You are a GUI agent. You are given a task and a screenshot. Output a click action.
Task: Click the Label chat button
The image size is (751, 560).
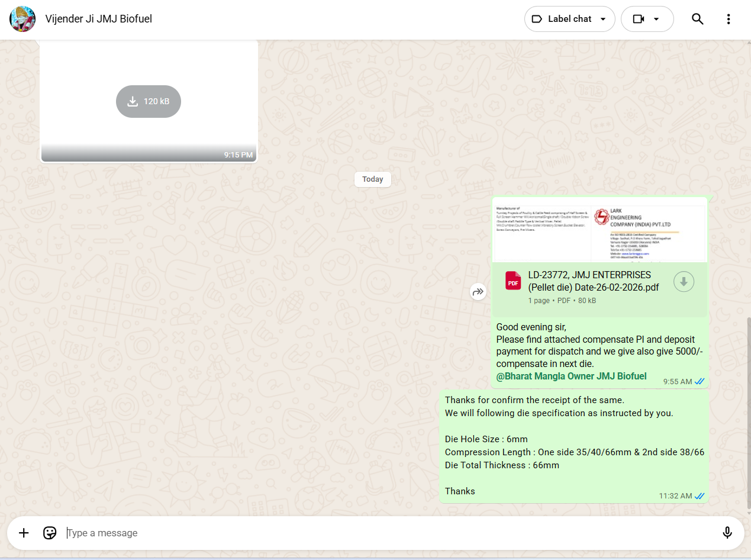click(x=562, y=19)
